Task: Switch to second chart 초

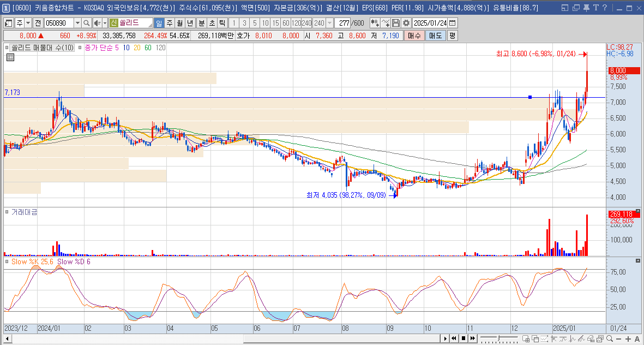Action: coord(212,23)
